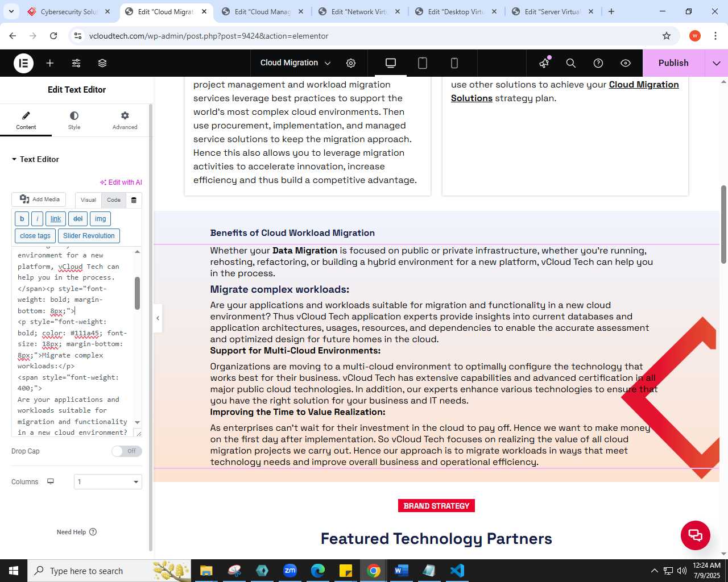This screenshot has height=582, width=728.
Task: Switch to the Style tab
Action: [74, 120]
